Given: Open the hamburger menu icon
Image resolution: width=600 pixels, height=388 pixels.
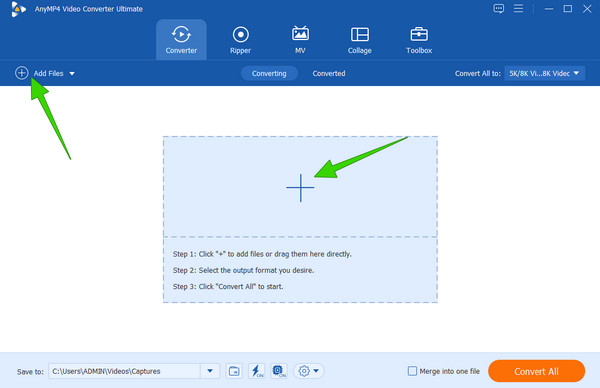Looking at the screenshot, I should (518, 8).
